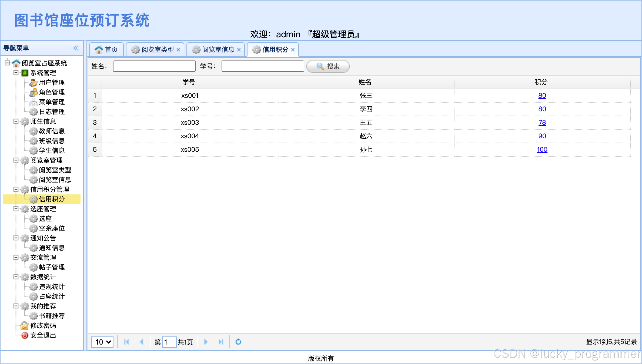The image size is (642, 364).
Task: Close the 阅览室类型 tab
Action: point(178,50)
